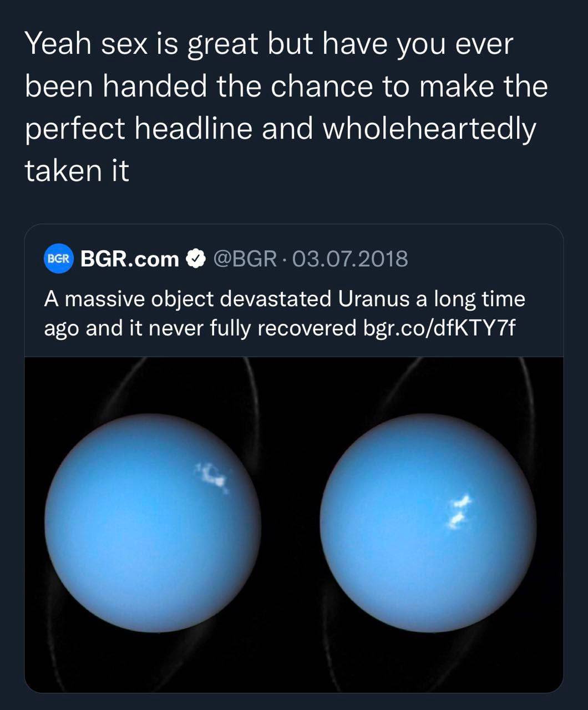
Task: Click the 'taken it' line of the tweet
Action: tap(77, 170)
